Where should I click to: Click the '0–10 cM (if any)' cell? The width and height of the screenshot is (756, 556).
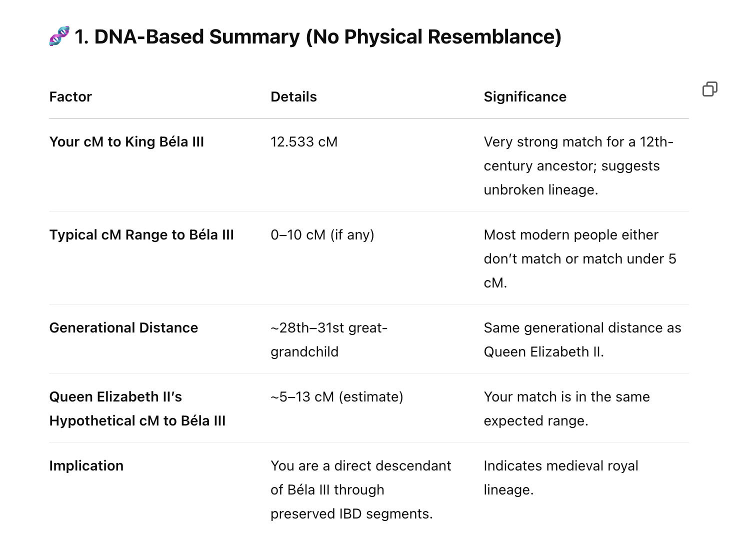(322, 235)
